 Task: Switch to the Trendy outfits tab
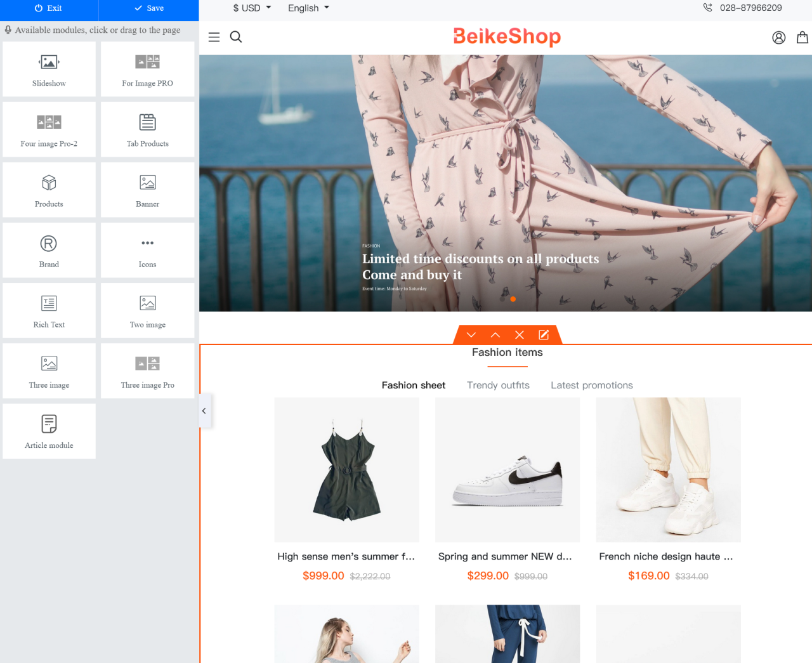pos(498,385)
